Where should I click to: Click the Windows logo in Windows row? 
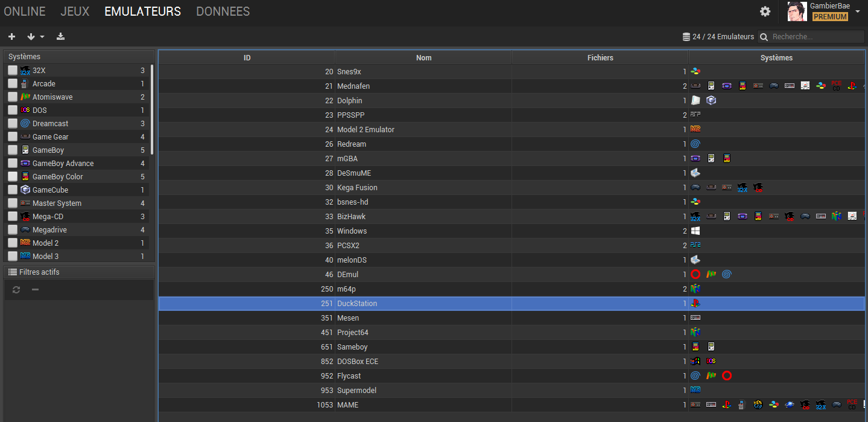695,231
